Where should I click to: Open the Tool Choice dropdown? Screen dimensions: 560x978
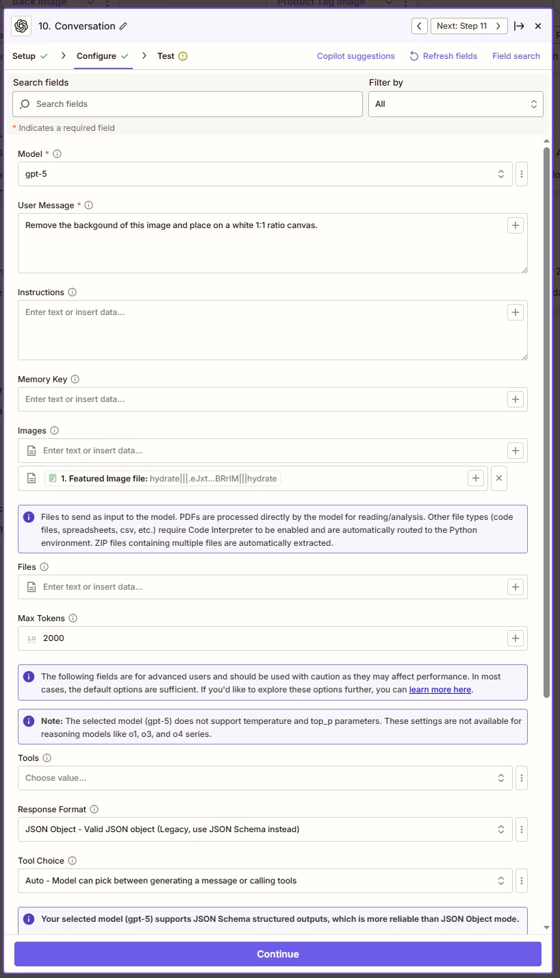coord(265,881)
